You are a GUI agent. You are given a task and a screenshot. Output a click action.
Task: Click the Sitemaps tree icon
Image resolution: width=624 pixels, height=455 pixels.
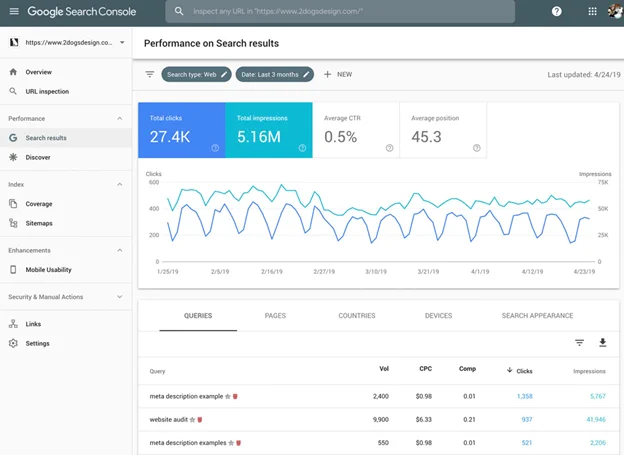pyautogui.click(x=13, y=223)
